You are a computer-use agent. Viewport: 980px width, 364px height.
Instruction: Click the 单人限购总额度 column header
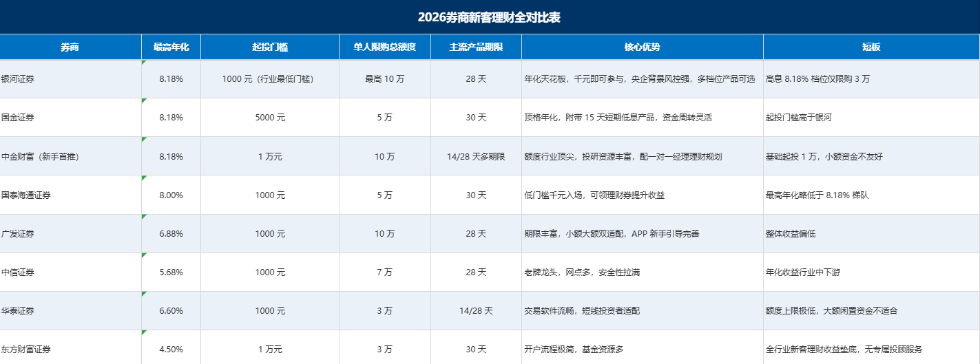385,47
